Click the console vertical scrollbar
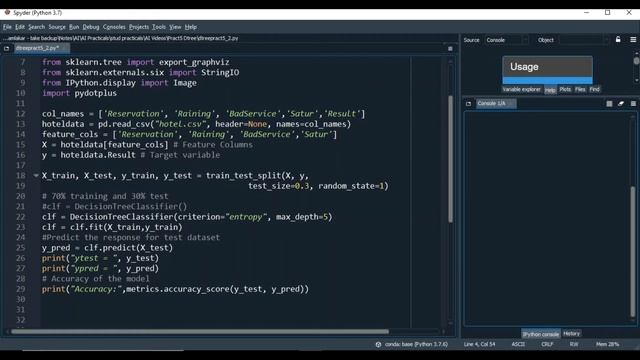640x360 pixels. click(x=633, y=251)
